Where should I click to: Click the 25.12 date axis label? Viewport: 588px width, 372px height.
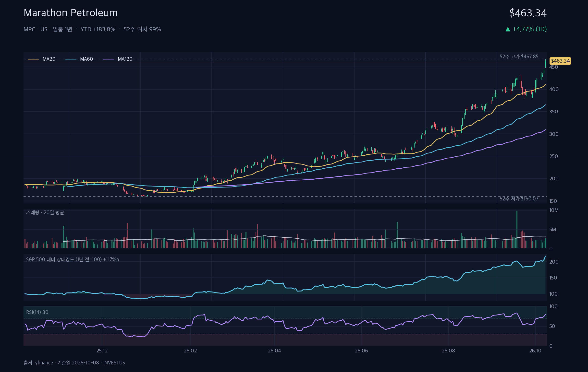point(102,351)
